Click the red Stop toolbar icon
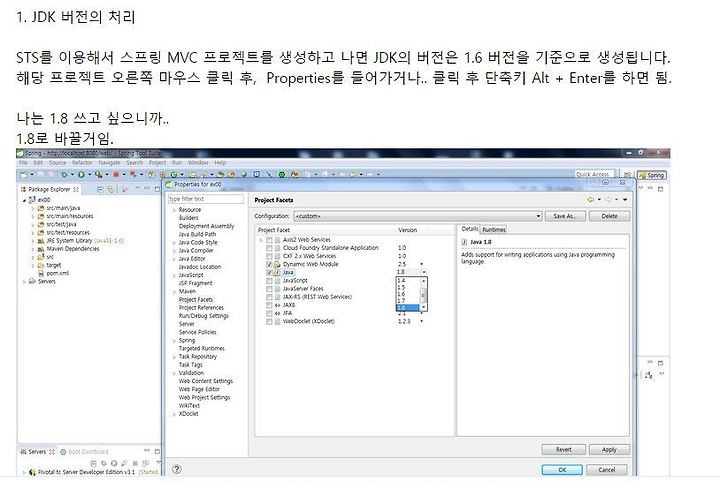Image resolution: width=720 pixels, height=482 pixels. click(116, 174)
